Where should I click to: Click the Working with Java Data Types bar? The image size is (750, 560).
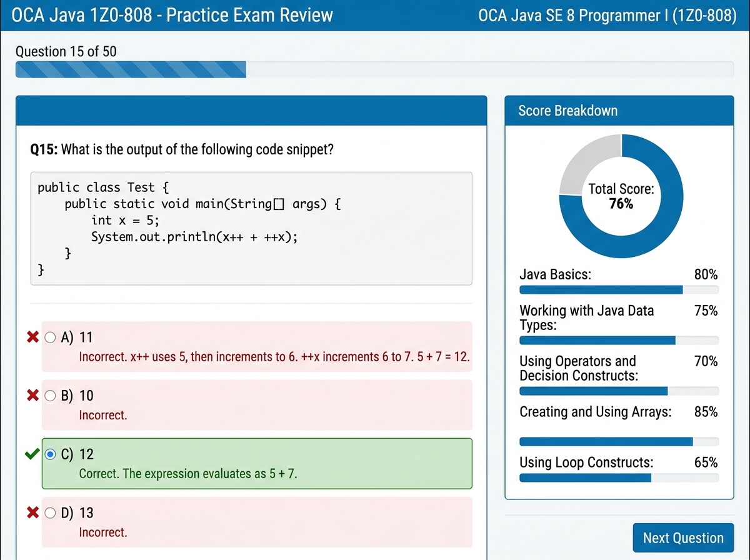pos(619,340)
